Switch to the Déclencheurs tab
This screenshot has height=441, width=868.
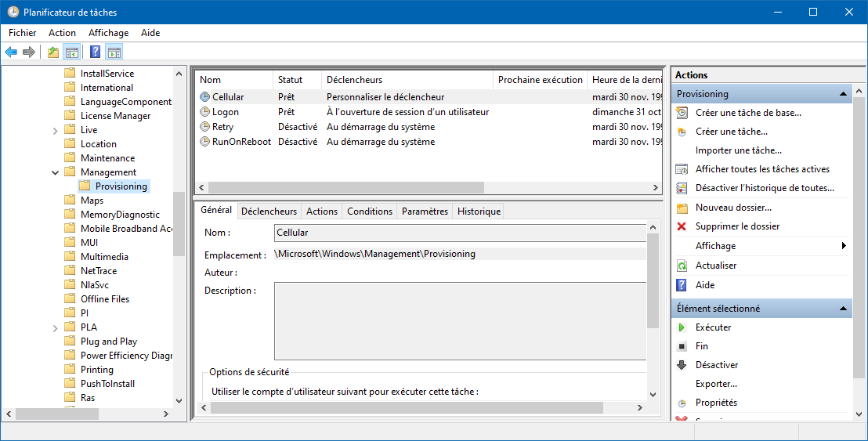(x=269, y=211)
